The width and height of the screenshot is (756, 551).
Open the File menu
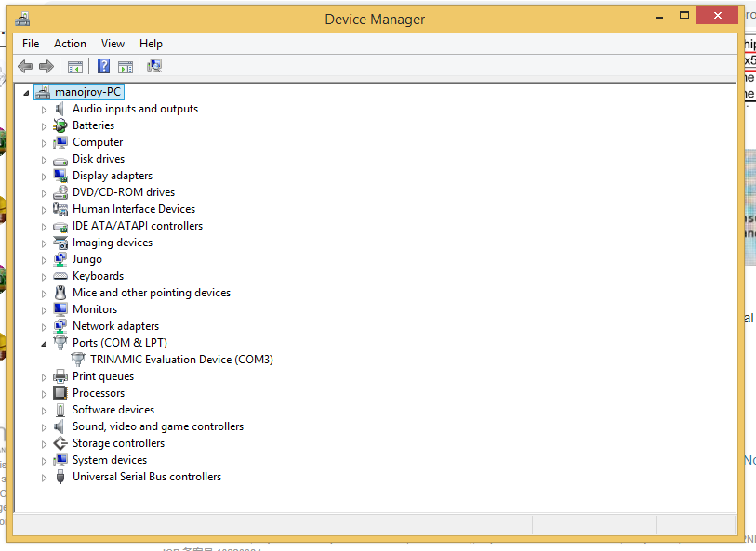(31, 44)
